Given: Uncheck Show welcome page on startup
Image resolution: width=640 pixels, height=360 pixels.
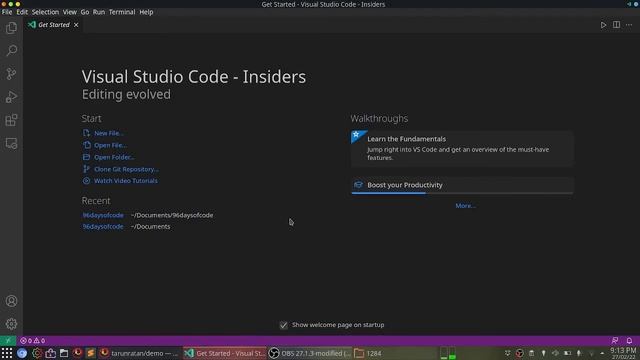Looking at the screenshot, I should pos(284,325).
